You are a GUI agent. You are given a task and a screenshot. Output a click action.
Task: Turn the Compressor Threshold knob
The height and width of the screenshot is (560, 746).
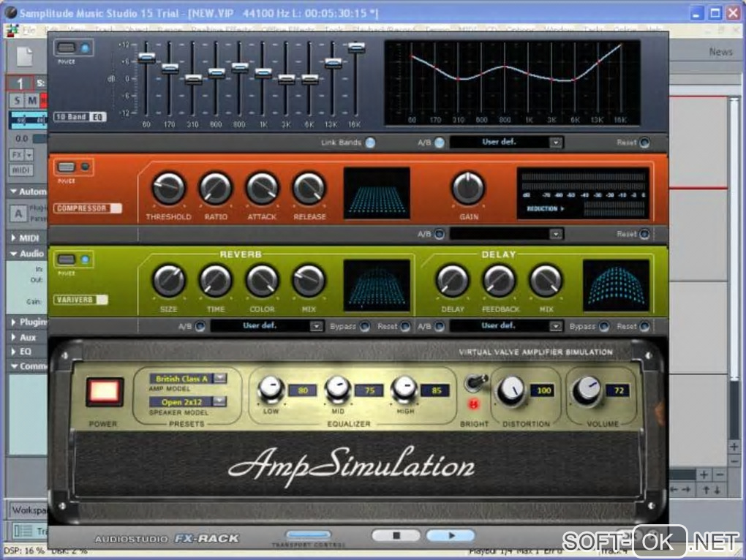[x=168, y=189]
